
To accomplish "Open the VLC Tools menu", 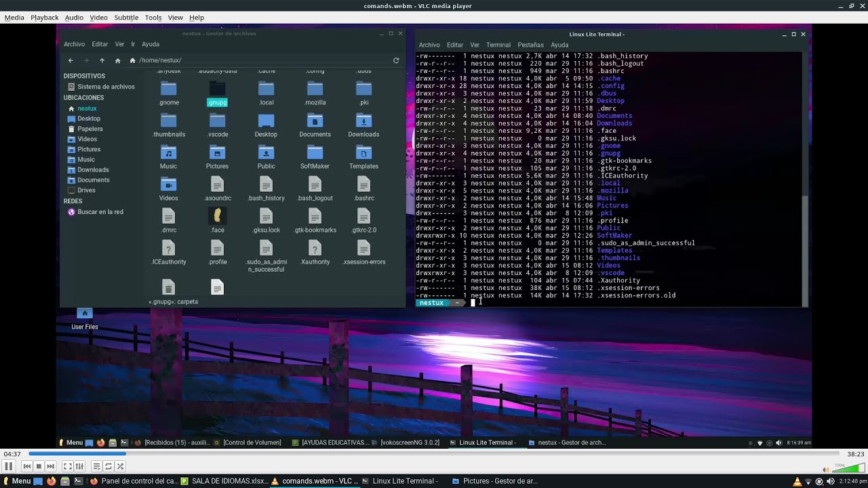I will [153, 18].
